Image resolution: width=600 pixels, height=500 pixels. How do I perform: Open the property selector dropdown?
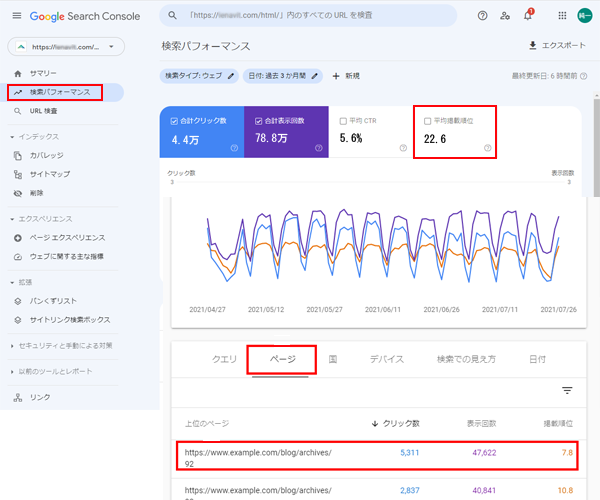[66, 47]
